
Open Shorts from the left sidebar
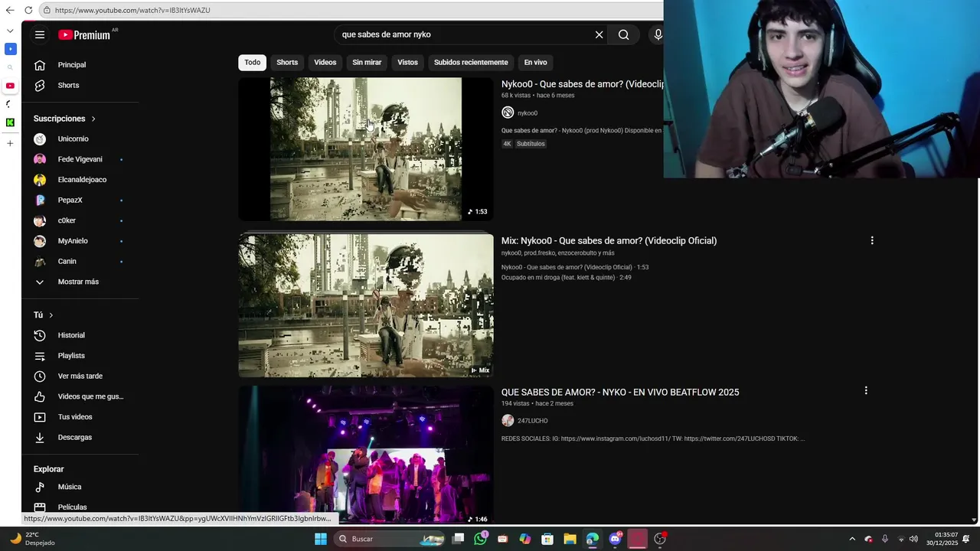click(68, 85)
